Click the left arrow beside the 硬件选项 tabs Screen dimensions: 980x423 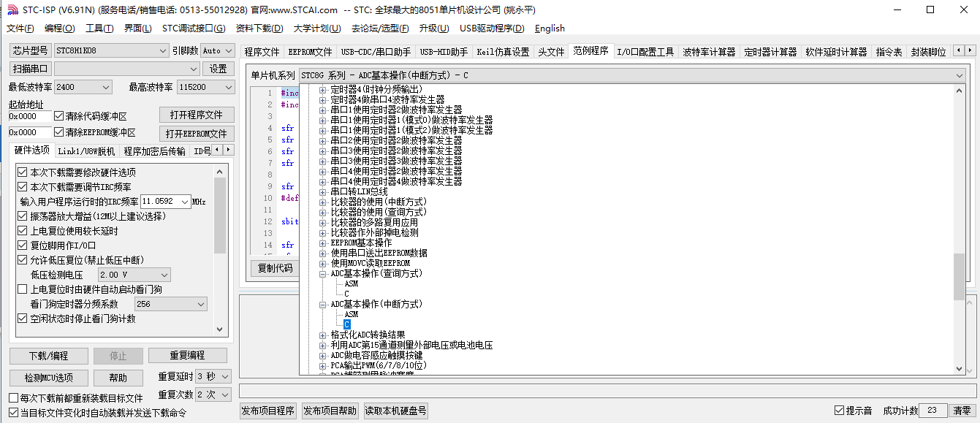[217, 150]
